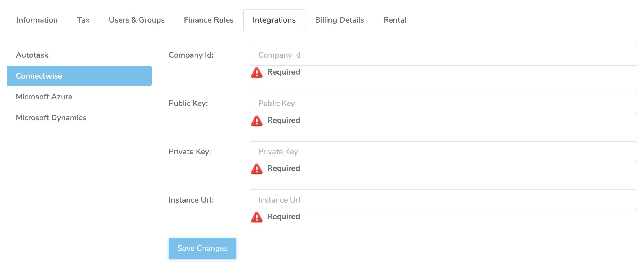Screen dimensions: 644x270
Task: Open the Tax tab
Action: click(83, 20)
